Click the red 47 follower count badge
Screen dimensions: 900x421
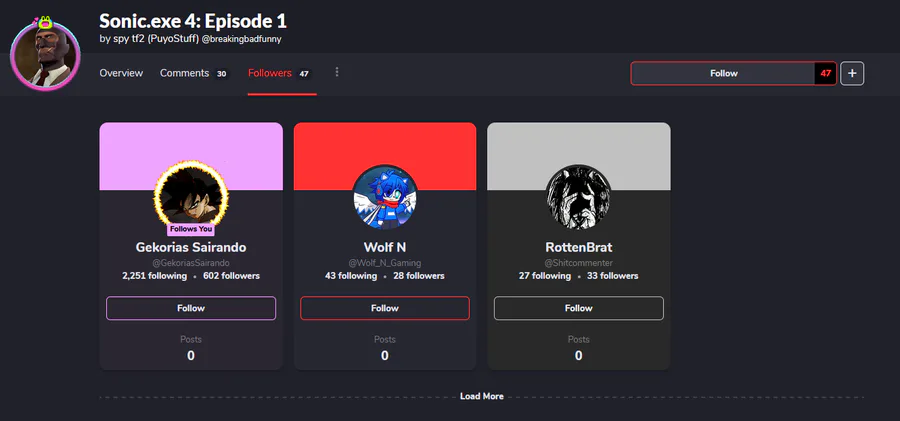[x=825, y=74]
